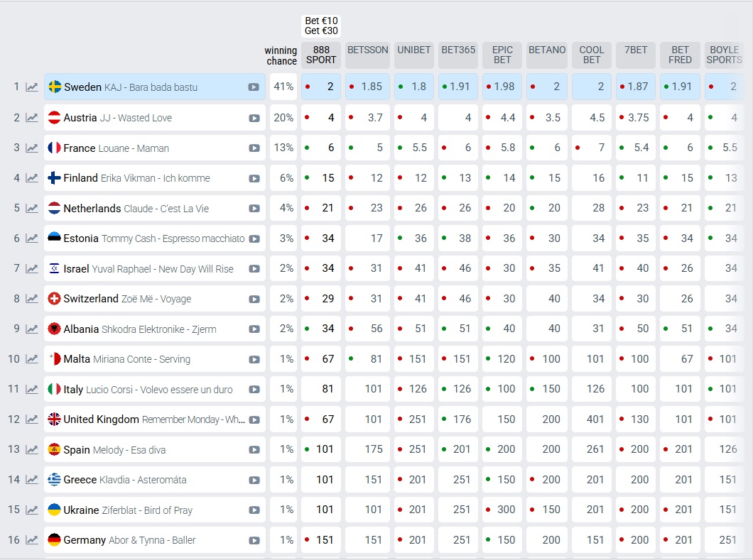Click the Bet €10 Get €30 offer
Screen dimensions: 753x560
click(321, 26)
